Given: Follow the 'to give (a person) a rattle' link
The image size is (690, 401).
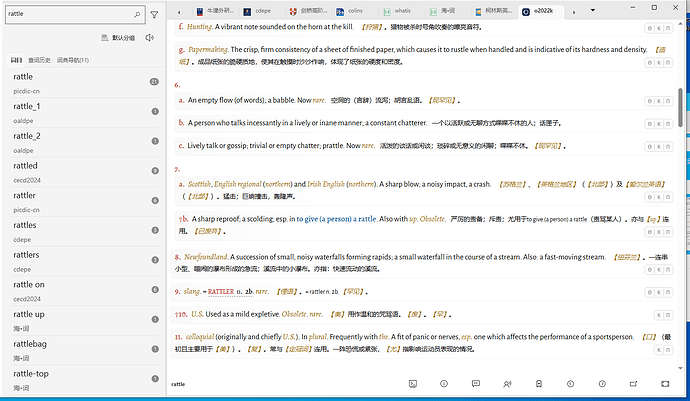Looking at the screenshot, I should point(336,219).
